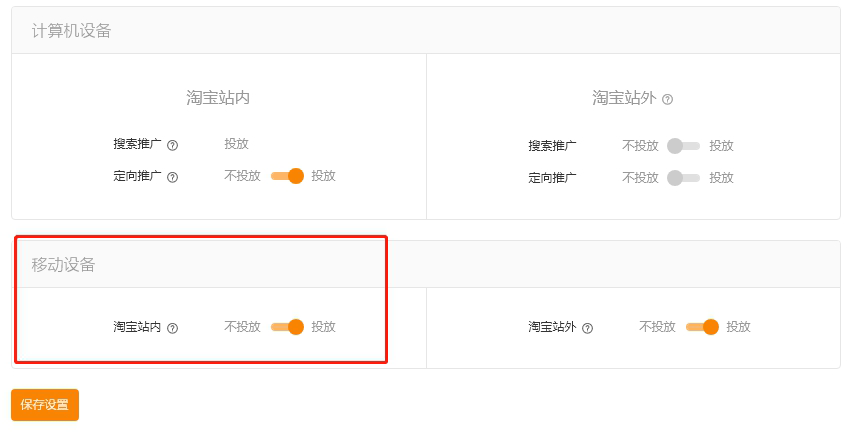
Task: Disable 定向推广 toggle under 计算机设备 淘宝站内
Action: 287,176
